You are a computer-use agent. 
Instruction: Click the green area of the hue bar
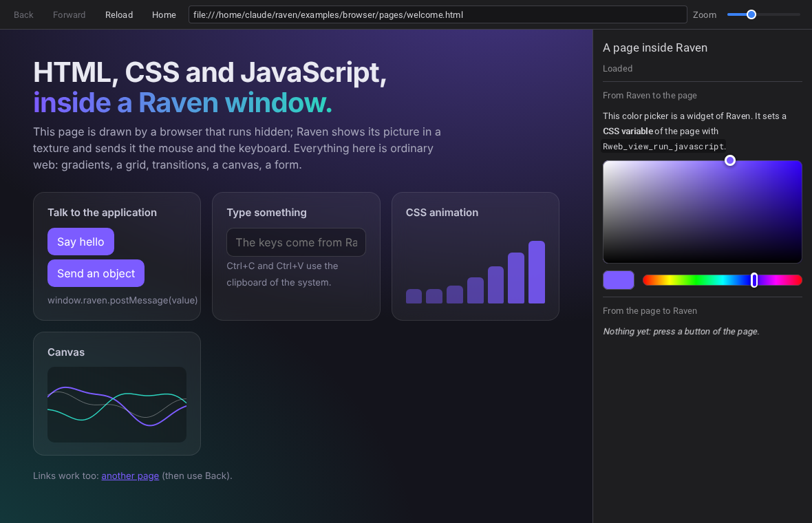(696, 280)
